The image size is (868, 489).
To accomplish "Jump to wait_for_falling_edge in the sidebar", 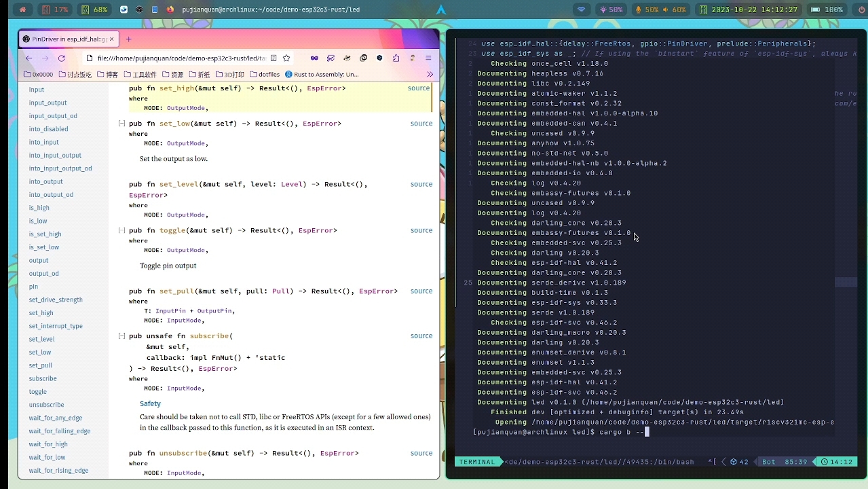I will coord(60,431).
